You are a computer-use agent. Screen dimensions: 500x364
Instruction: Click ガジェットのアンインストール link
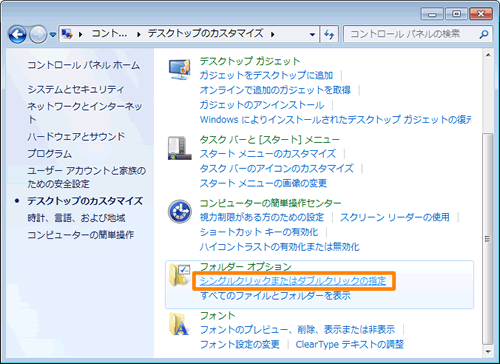coord(262,105)
